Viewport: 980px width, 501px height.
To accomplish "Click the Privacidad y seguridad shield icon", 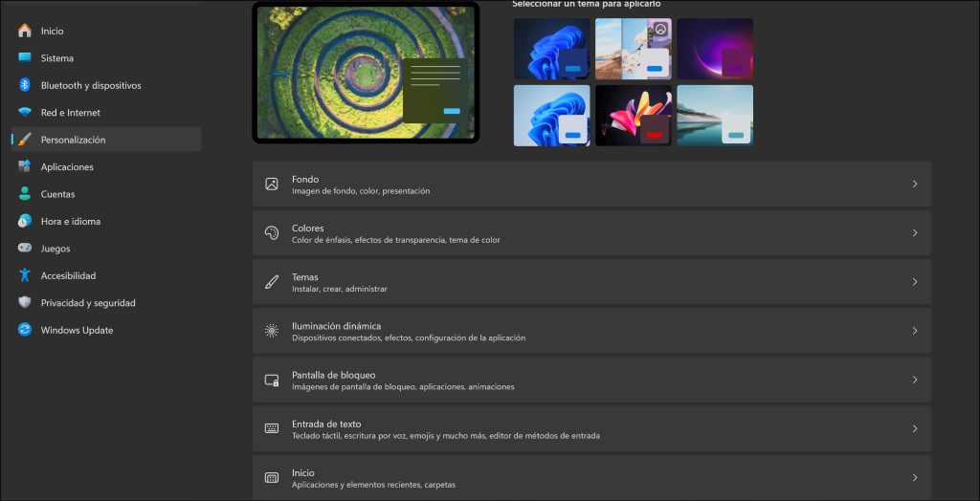I will 25,303.
